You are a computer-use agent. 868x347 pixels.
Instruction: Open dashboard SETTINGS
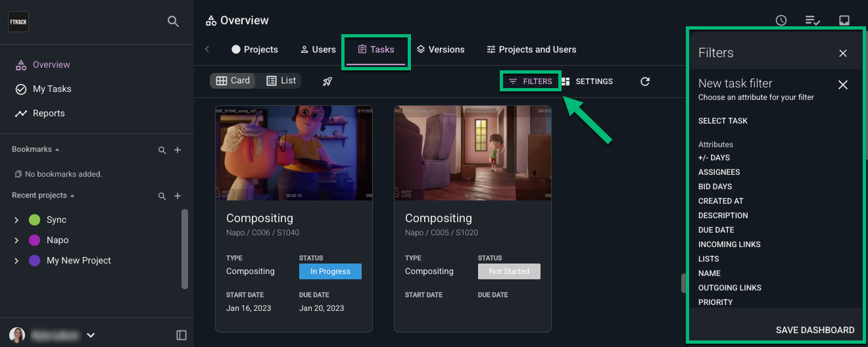587,81
